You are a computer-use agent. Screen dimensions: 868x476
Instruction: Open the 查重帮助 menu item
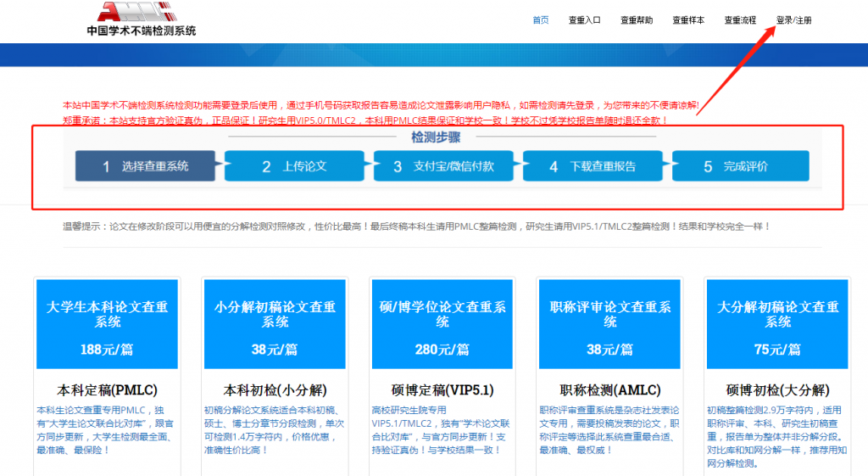[x=637, y=20]
